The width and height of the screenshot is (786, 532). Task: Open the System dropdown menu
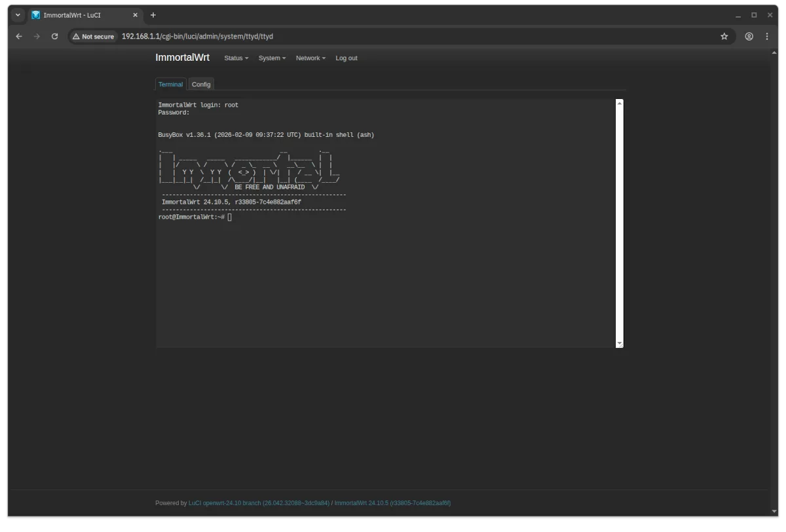[x=272, y=58]
